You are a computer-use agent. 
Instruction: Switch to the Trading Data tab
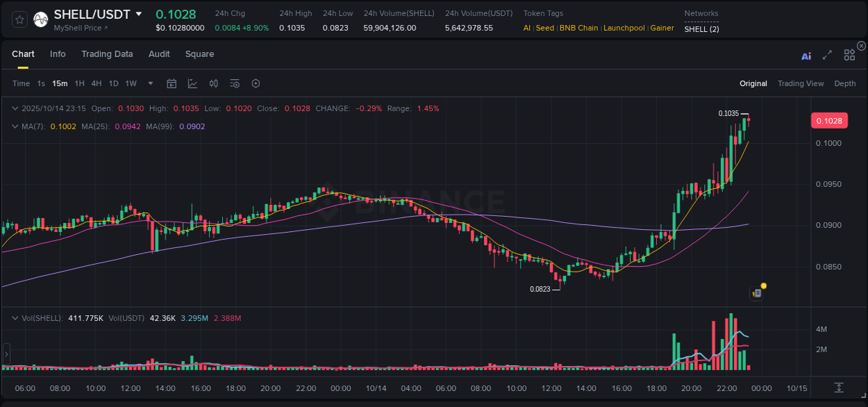click(107, 54)
